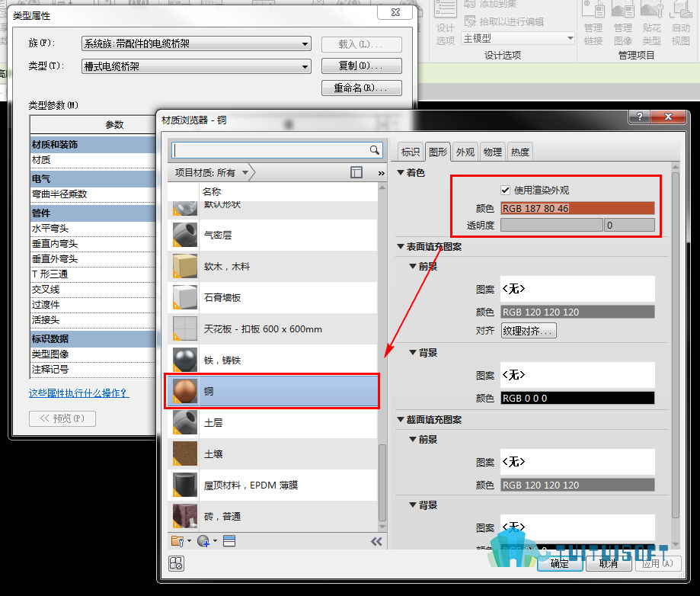700x596 pixels.
Task: Select the 软木，木料 material thumbnail
Action: [x=185, y=266]
